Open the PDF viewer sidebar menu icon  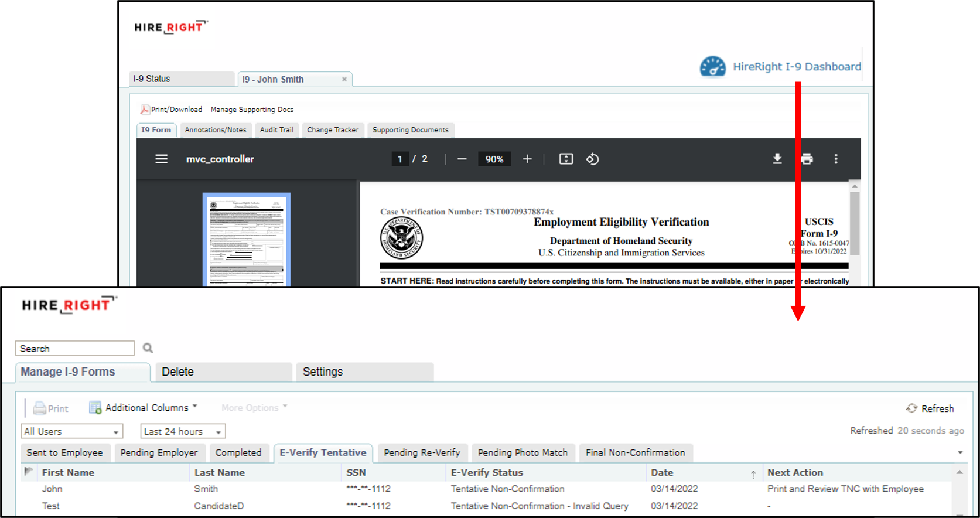tap(161, 159)
